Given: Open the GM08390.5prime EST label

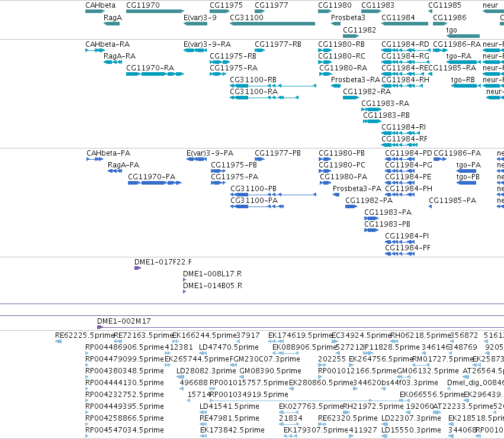Looking at the screenshot, I should (x=270, y=370).
